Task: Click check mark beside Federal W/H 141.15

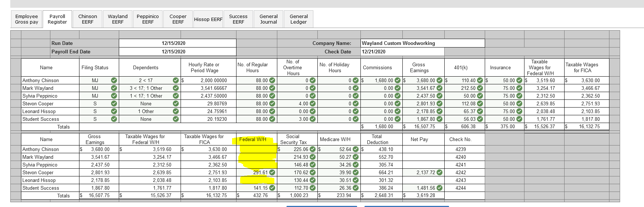Action: coord(272,188)
